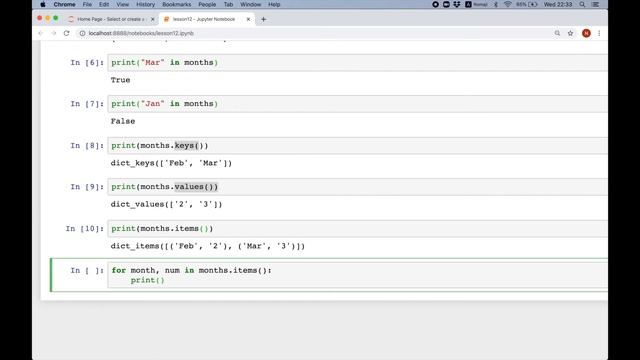Click the battery status indicator
The image size is (640, 360).
tap(527, 4)
